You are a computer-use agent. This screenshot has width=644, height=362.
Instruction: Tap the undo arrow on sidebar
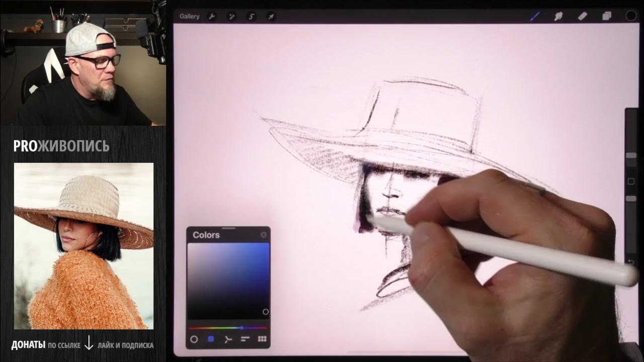point(631,262)
